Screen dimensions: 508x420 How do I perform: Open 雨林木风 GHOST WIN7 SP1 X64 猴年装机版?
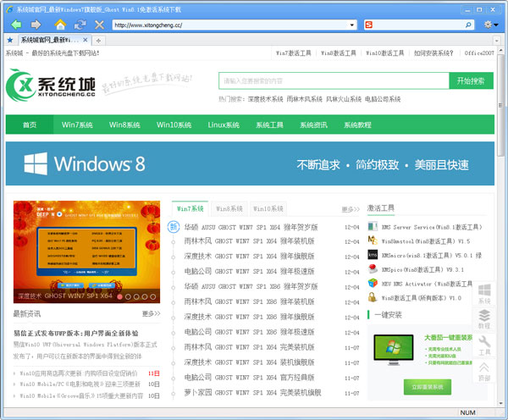(249, 241)
